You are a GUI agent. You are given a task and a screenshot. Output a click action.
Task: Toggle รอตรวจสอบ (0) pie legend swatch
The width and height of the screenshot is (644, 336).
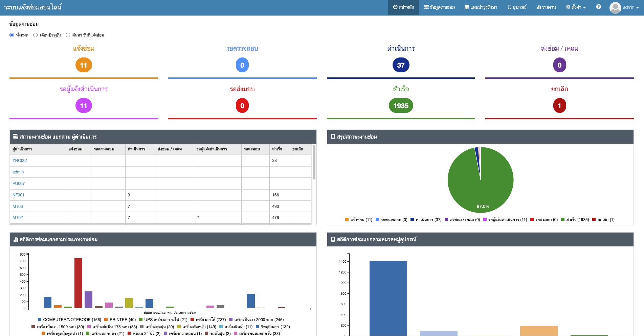tap(377, 219)
